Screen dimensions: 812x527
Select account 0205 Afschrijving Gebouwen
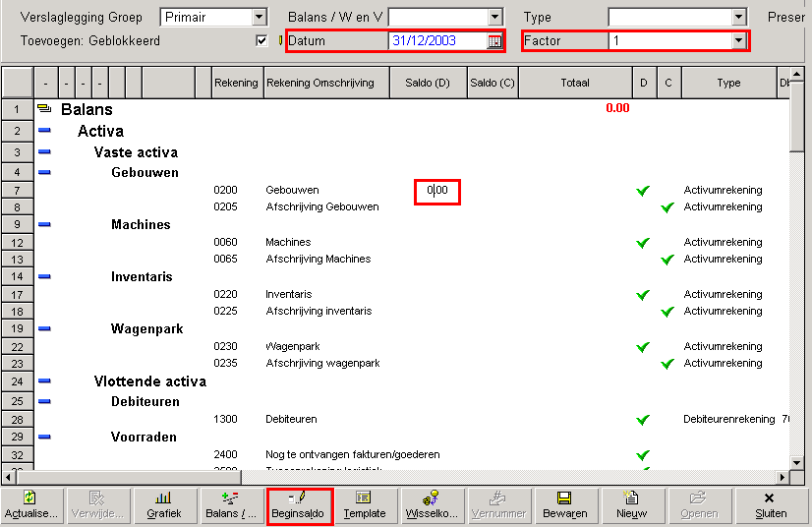pos(322,206)
